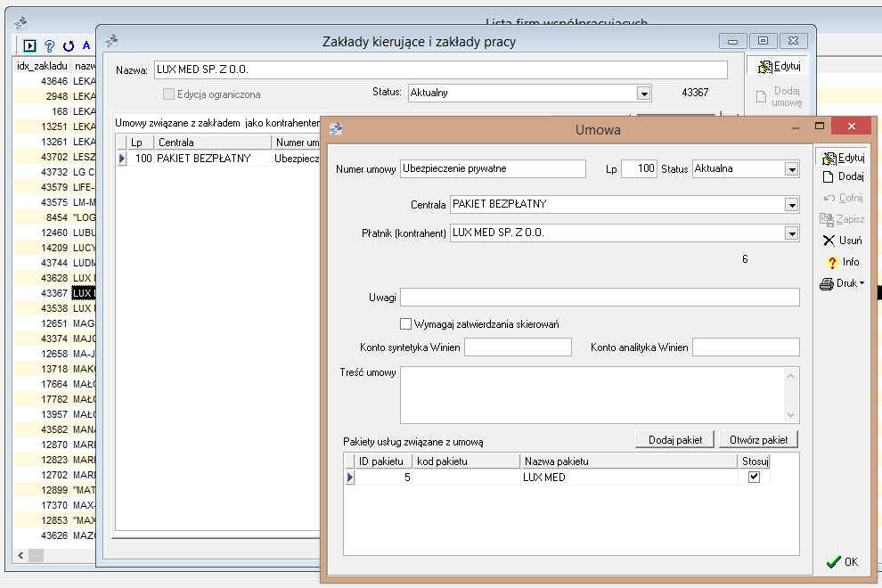Click the Cofnij undo button
Image resolution: width=882 pixels, height=588 pixels.
coord(843,198)
